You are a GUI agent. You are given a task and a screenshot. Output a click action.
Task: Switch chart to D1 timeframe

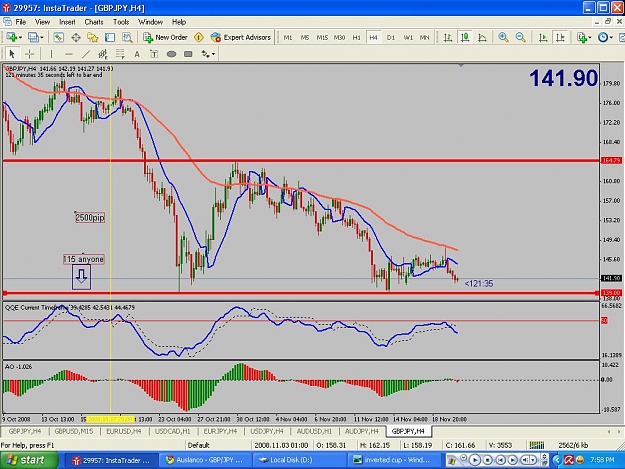pyautogui.click(x=391, y=37)
